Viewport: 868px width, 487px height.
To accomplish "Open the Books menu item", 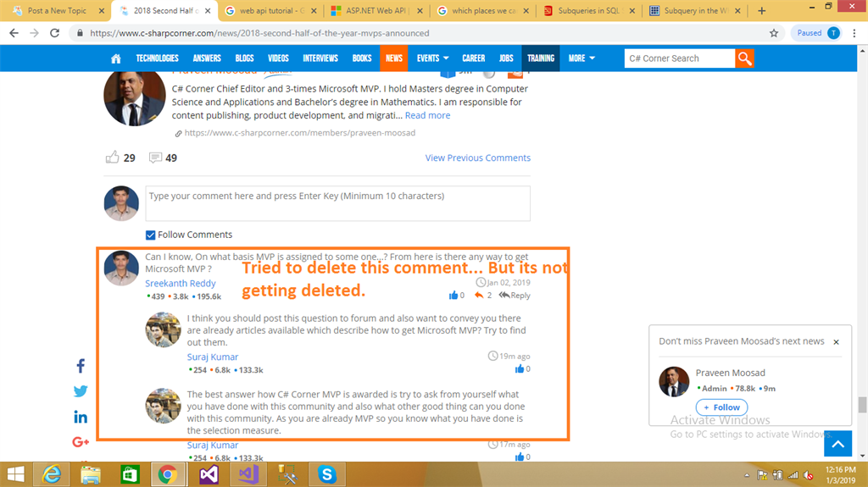I will point(361,58).
